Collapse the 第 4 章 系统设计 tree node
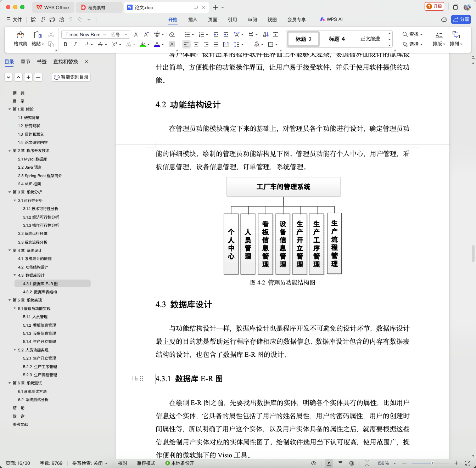The width and height of the screenshot is (476, 468). click(10, 250)
